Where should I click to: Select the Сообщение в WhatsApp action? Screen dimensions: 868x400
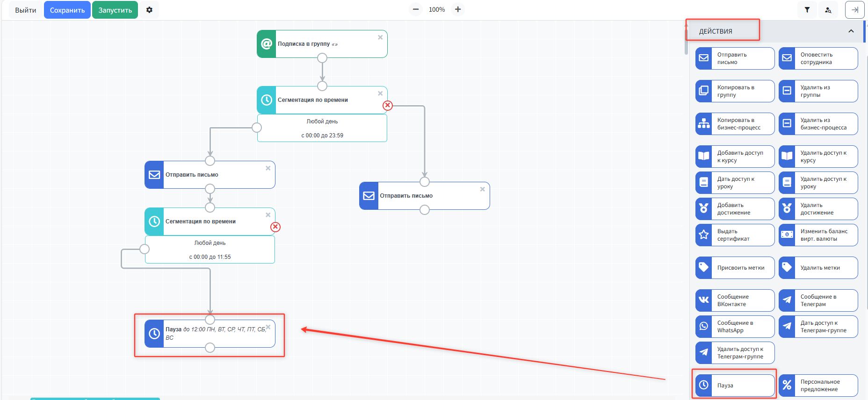[x=735, y=327]
